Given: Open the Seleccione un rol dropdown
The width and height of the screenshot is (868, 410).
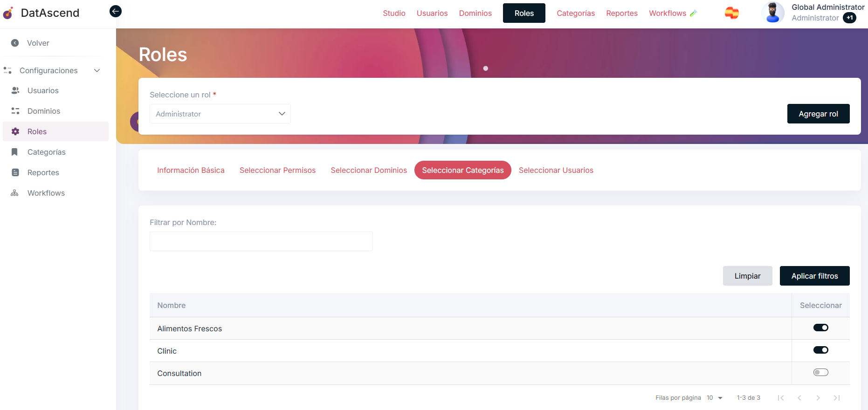Looking at the screenshot, I should (220, 114).
